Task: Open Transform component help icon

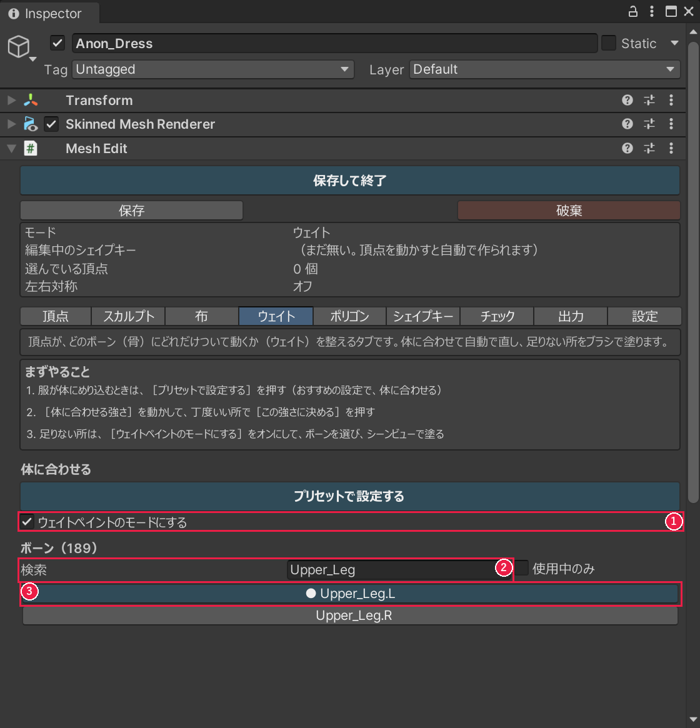Action: pyautogui.click(x=627, y=100)
